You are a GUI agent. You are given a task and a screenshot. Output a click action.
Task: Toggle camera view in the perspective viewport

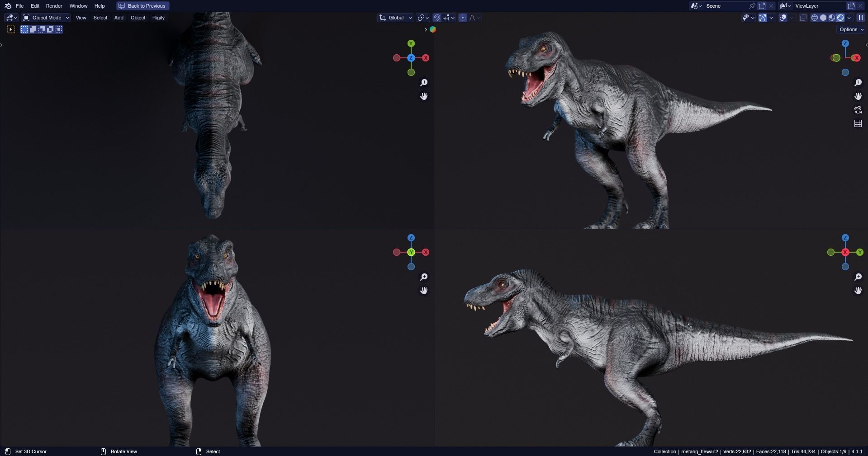pyautogui.click(x=858, y=110)
